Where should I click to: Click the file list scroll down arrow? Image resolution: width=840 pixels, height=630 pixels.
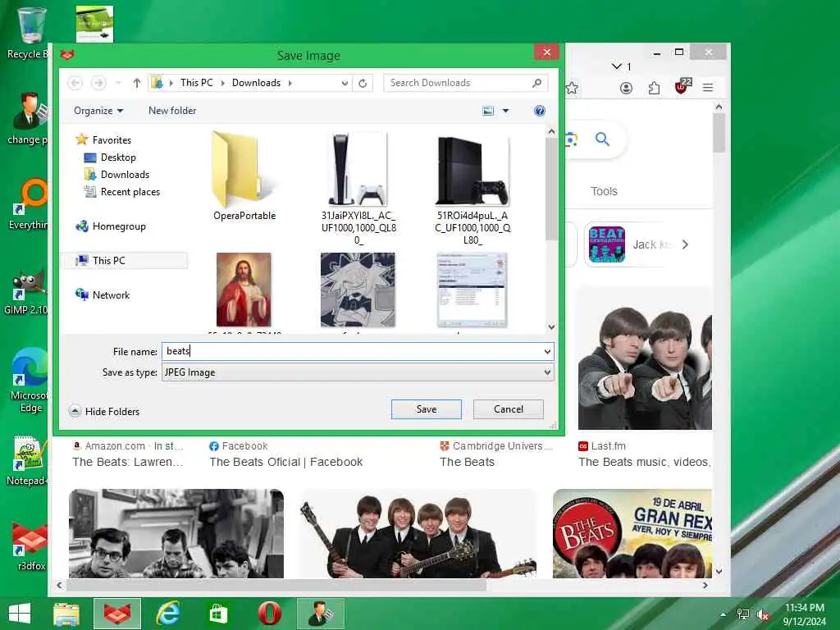pos(551,326)
